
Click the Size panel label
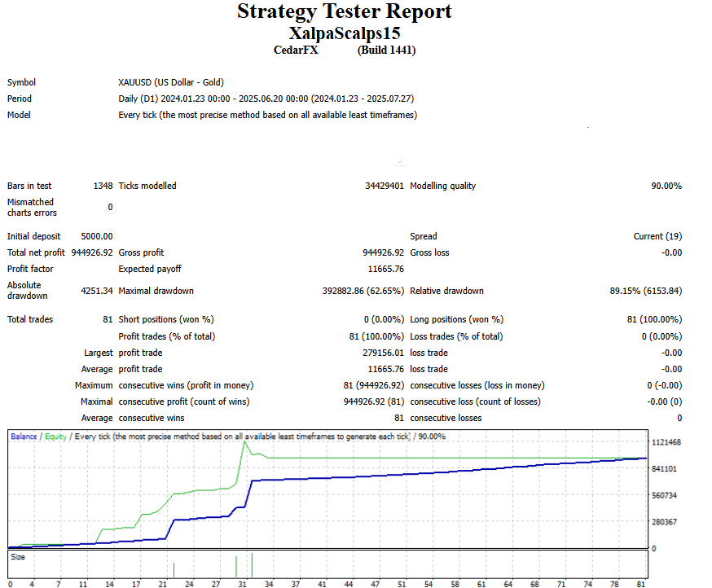18,557
